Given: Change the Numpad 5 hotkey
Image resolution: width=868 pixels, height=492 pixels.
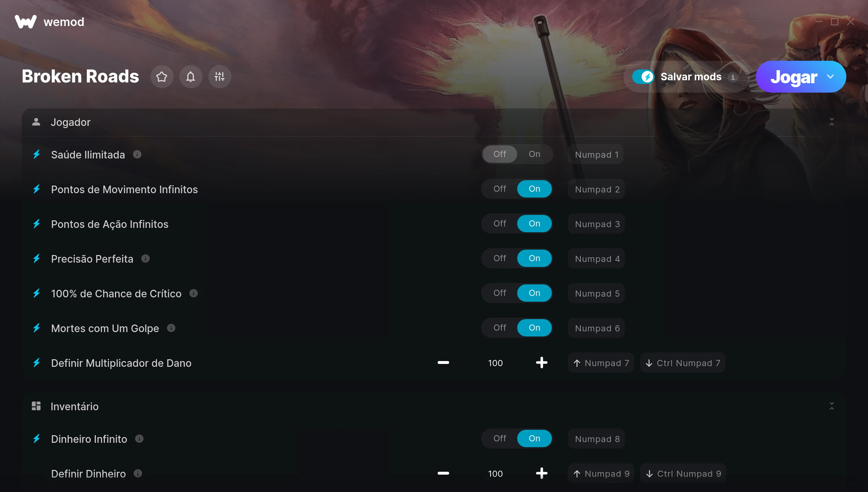Looking at the screenshot, I should pos(597,293).
